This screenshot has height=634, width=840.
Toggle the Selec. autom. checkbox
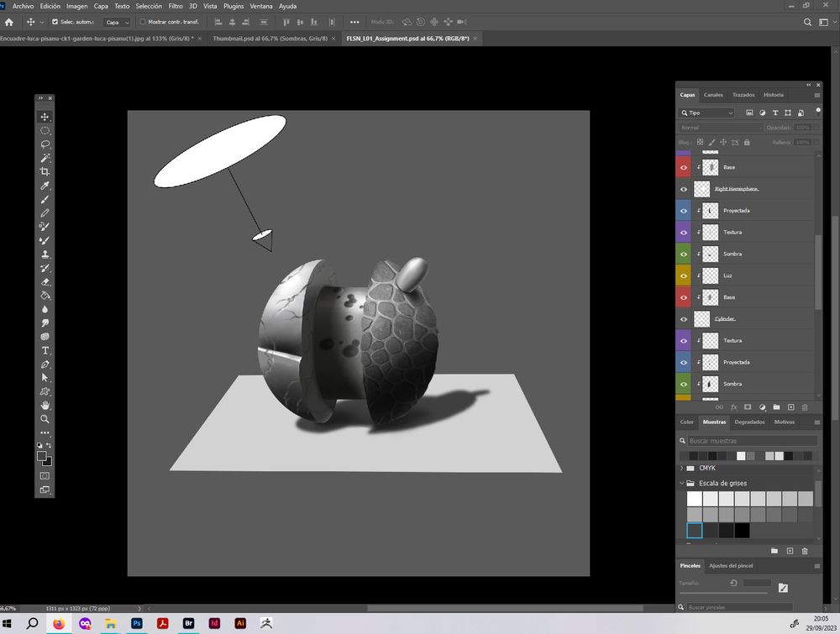click(55, 22)
